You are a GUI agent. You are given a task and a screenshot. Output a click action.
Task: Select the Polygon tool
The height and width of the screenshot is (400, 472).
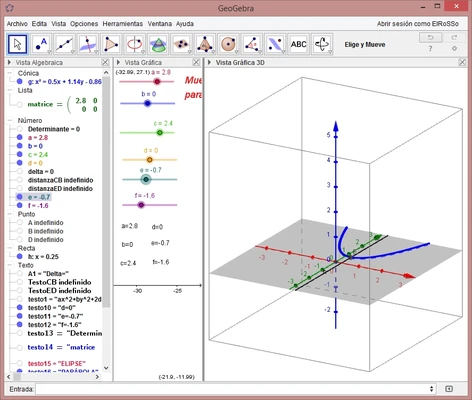point(112,44)
